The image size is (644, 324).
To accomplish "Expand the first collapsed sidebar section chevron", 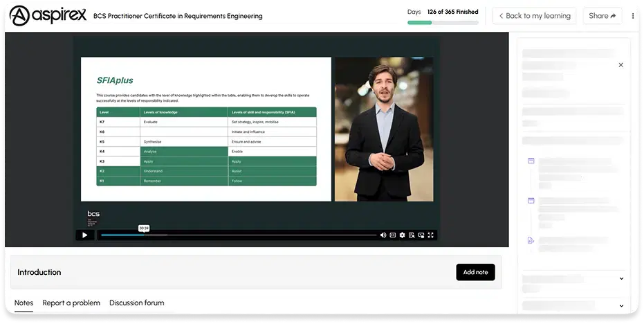I will click(621, 278).
